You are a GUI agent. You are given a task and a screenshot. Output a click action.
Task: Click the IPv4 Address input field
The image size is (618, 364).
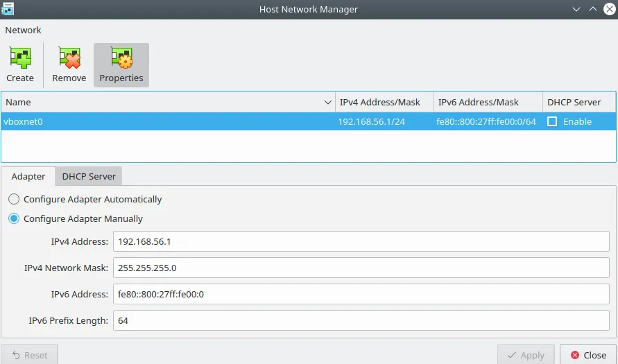click(x=361, y=241)
